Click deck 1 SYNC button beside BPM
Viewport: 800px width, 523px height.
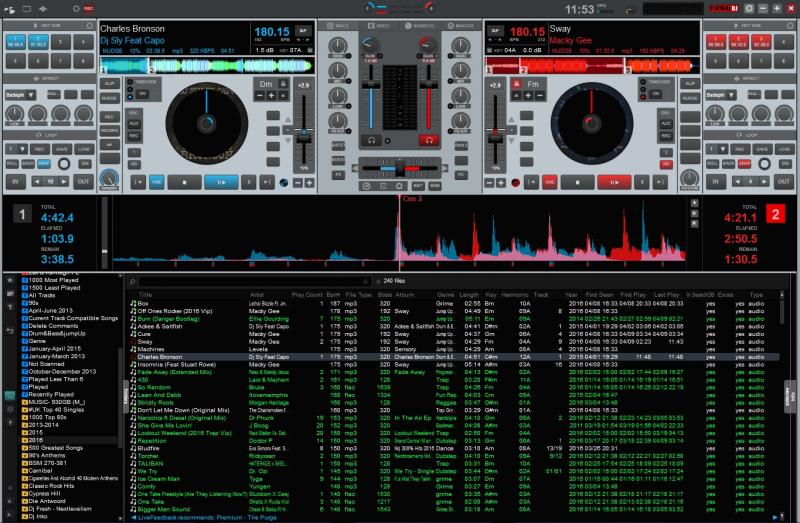pyautogui.click(x=303, y=31)
